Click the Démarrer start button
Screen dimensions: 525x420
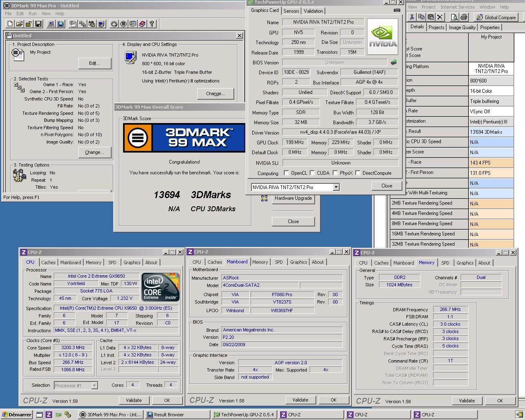[x=17, y=415]
